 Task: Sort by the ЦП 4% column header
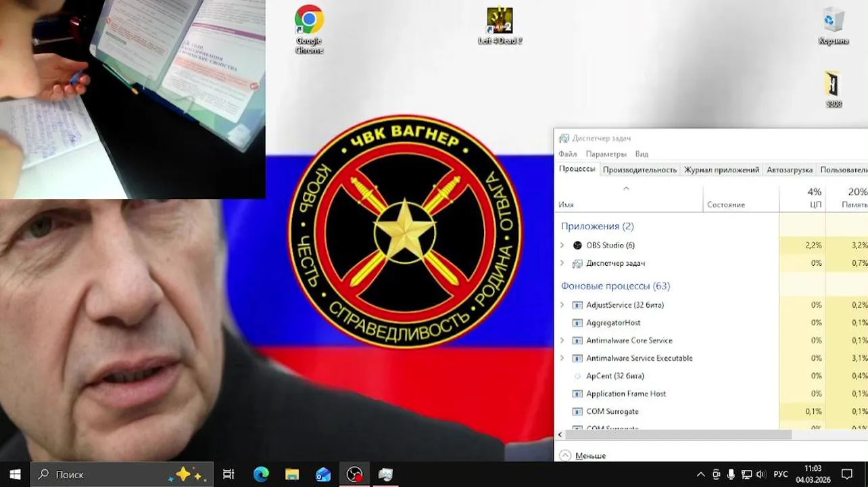802,198
